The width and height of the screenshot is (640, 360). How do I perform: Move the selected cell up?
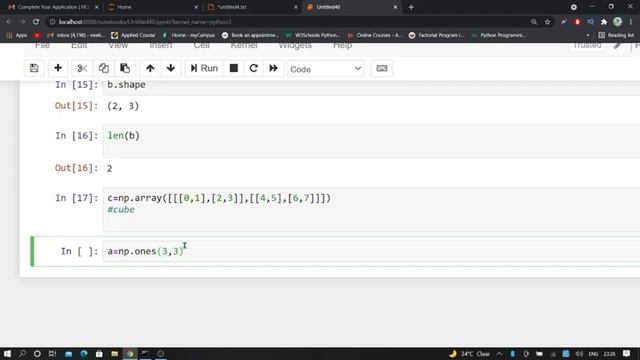click(x=150, y=68)
